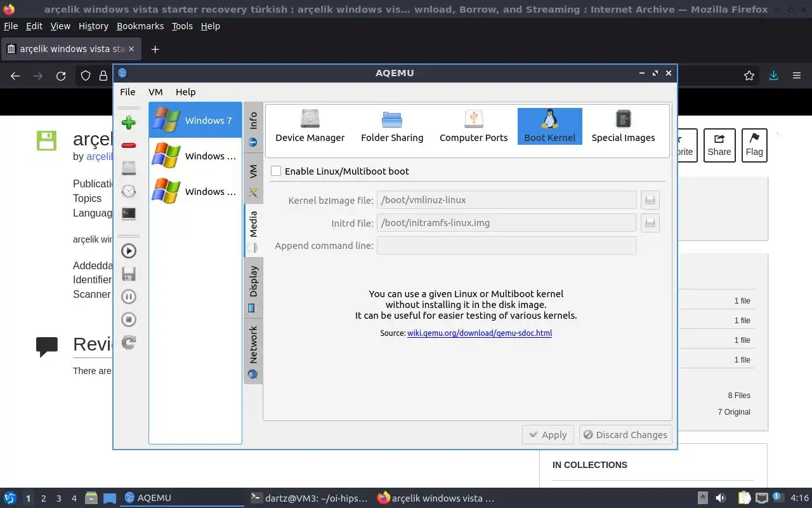Select Windows 7 virtual machine

coord(195,120)
